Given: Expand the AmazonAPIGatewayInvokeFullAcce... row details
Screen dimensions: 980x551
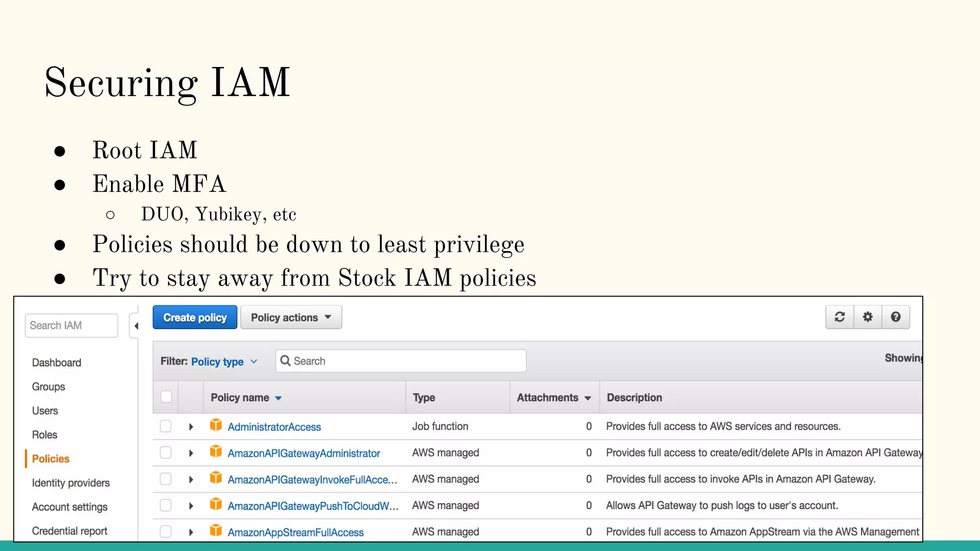Looking at the screenshot, I should [x=191, y=479].
